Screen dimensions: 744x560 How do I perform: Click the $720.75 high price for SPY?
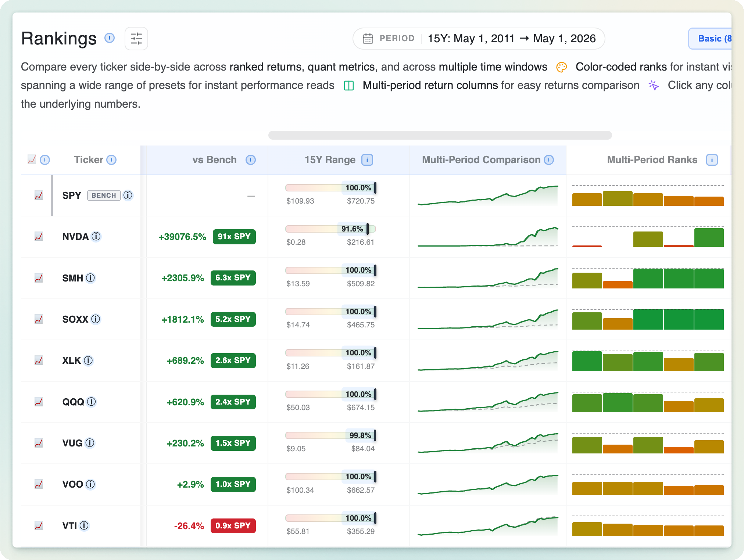pos(361,201)
